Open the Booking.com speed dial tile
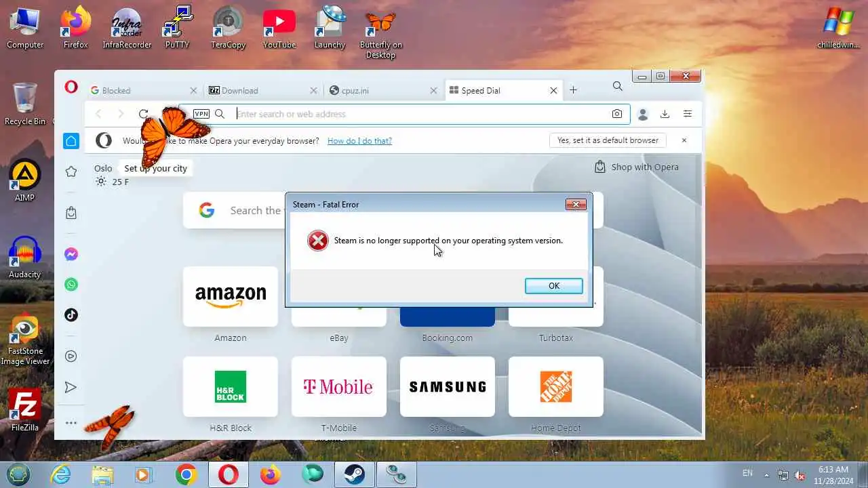This screenshot has width=868, height=488. tap(448, 317)
